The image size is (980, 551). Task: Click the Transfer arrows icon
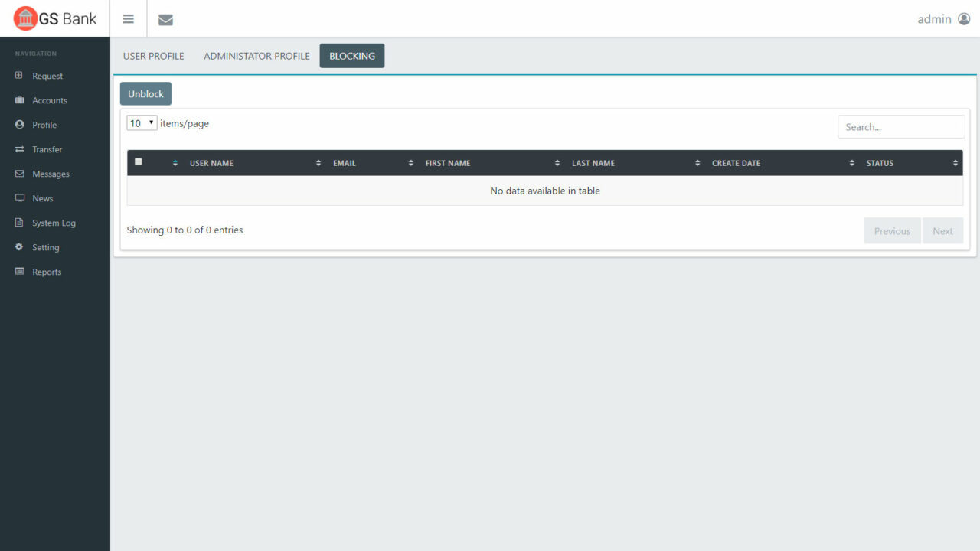[x=18, y=148]
